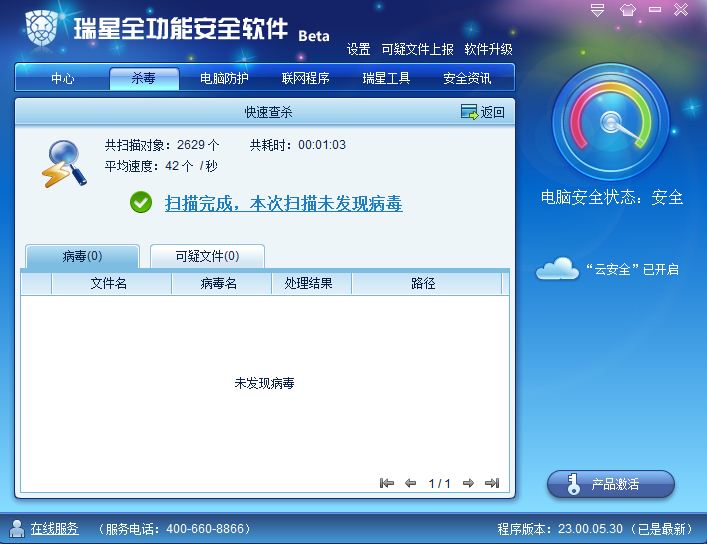Click the cloud security icon
Image resolution: width=707 pixels, height=544 pixels.
[x=557, y=268]
